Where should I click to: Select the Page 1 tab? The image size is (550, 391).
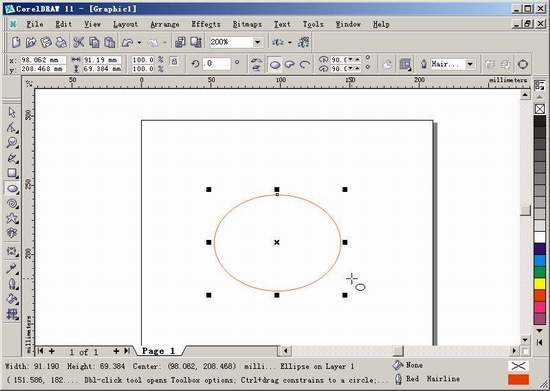159,351
